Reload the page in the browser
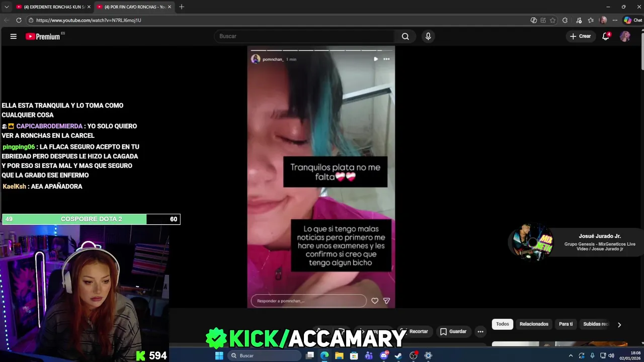The width and height of the screenshot is (644, 362). pos(19,20)
